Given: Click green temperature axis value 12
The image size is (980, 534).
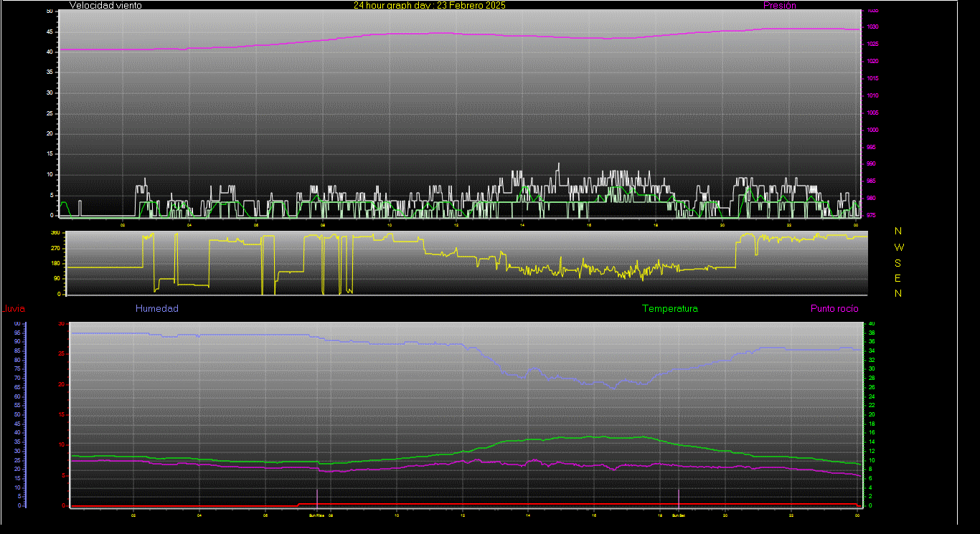Looking at the screenshot, I should [872, 451].
